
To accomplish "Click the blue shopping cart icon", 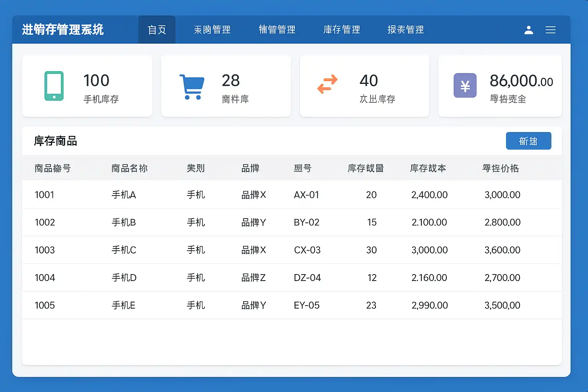I will tap(192, 87).
